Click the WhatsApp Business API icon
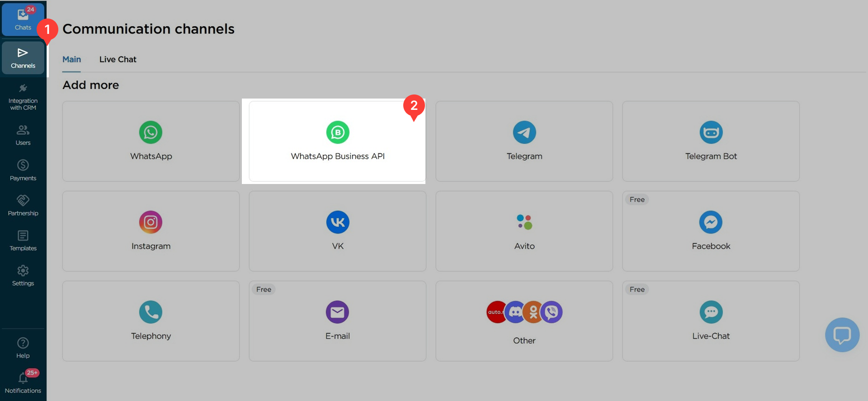 [x=338, y=132]
